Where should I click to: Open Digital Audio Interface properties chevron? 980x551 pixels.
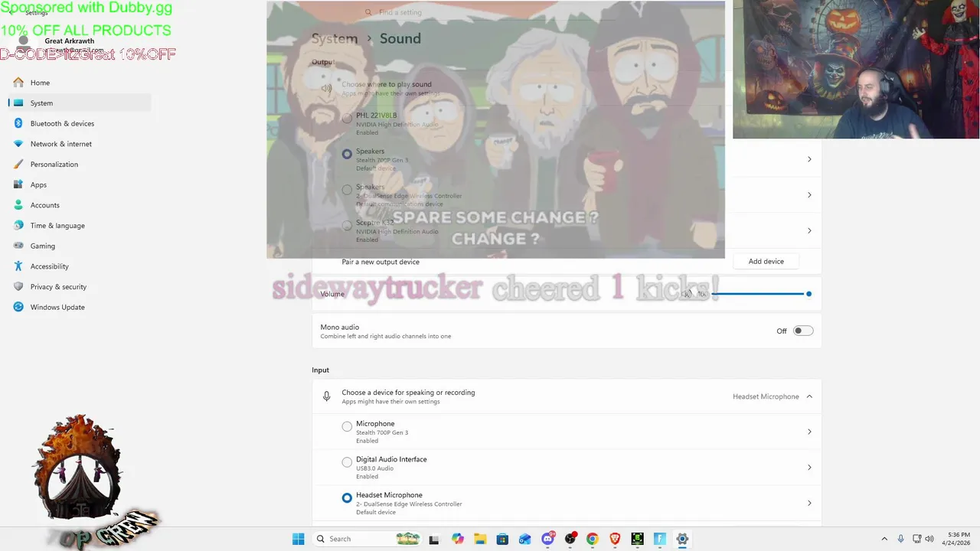click(x=809, y=468)
